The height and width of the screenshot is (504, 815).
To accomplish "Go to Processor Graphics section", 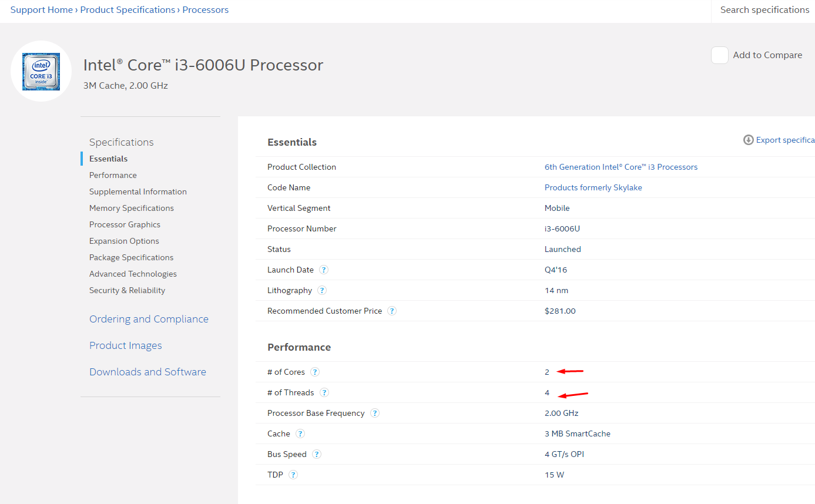I will [125, 224].
